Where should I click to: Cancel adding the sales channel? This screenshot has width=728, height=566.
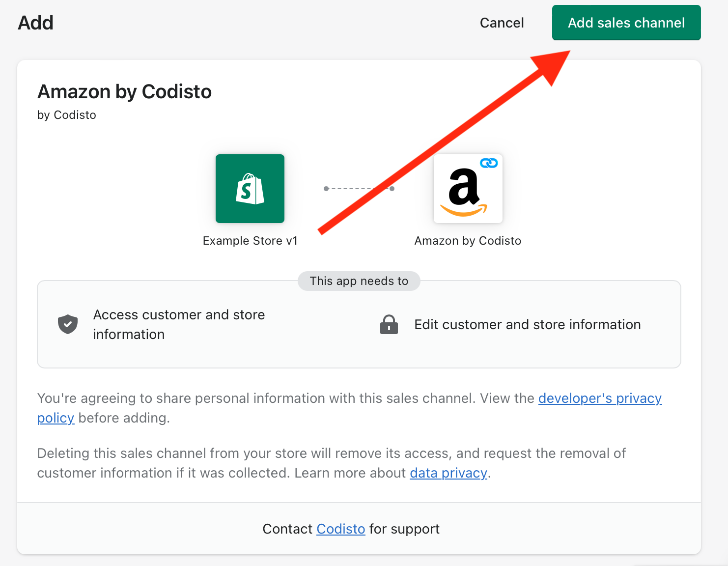[x=502, y=23]
